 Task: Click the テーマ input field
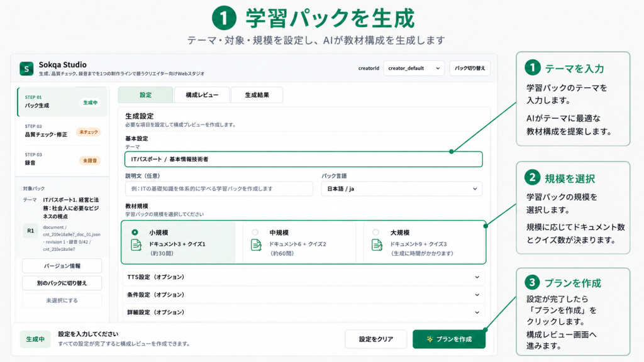(x=304, y=159)
